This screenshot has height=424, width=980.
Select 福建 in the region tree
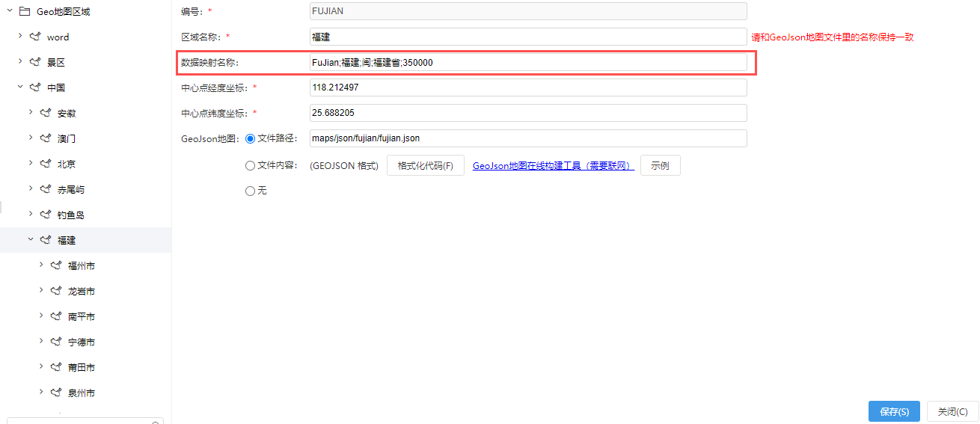tap(67, 240)
